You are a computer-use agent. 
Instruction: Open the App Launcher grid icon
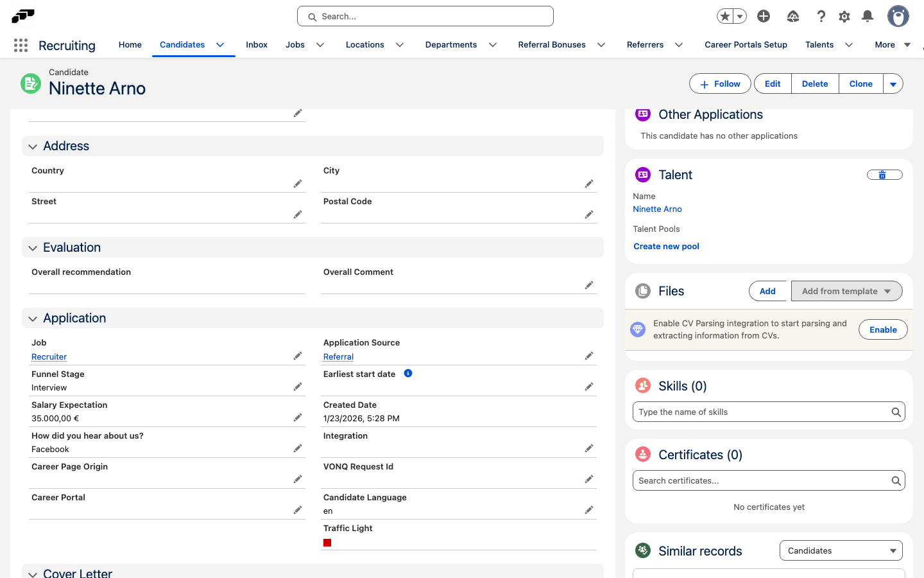[21, 45]
